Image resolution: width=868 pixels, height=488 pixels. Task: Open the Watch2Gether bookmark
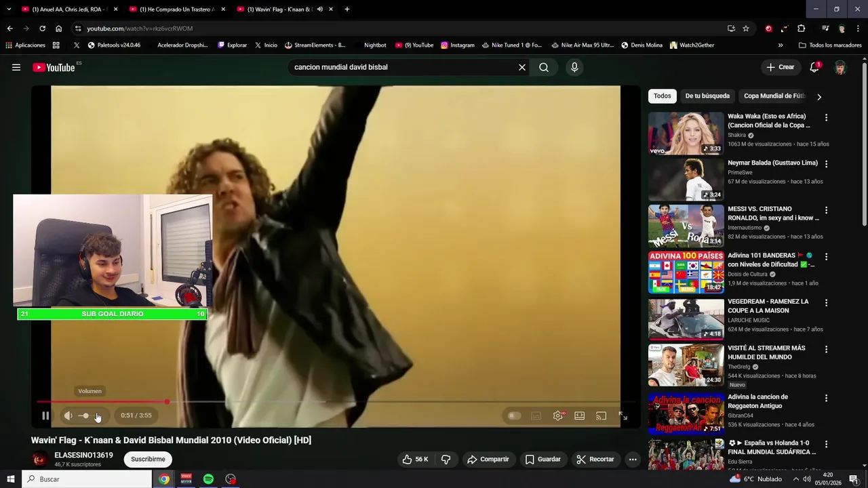(692, 45)
